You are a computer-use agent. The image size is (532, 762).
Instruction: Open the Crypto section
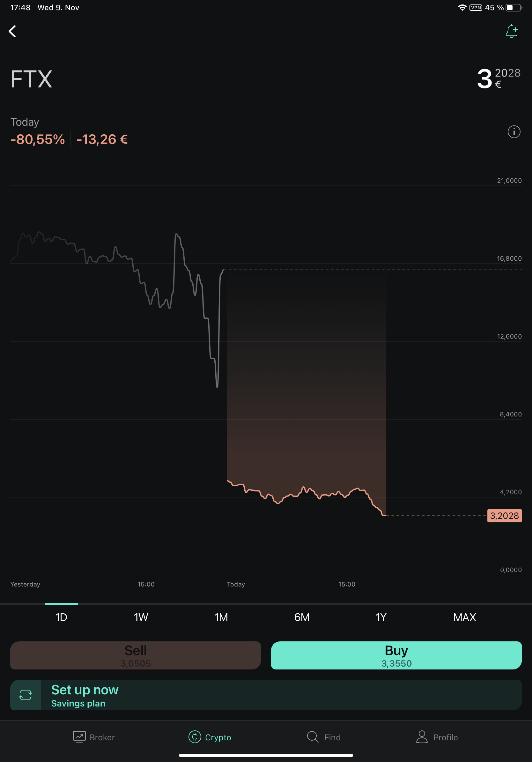click(210, 737)
